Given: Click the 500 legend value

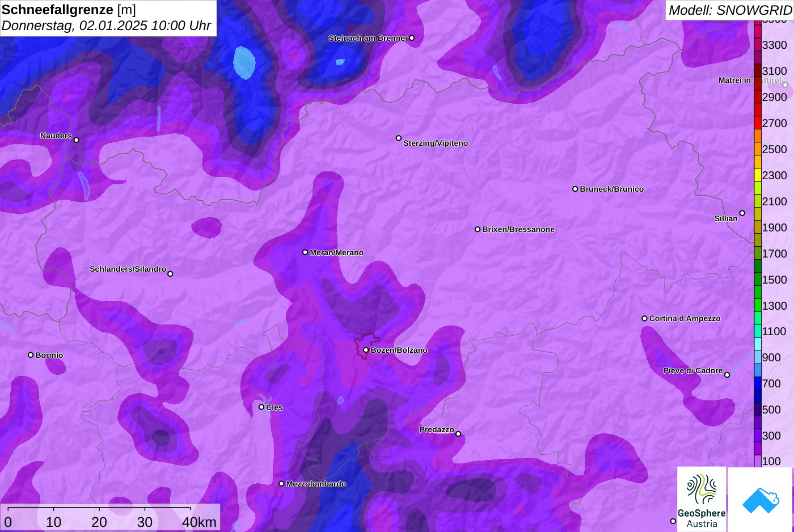Looking at the screenshot, I should [771, 409].
